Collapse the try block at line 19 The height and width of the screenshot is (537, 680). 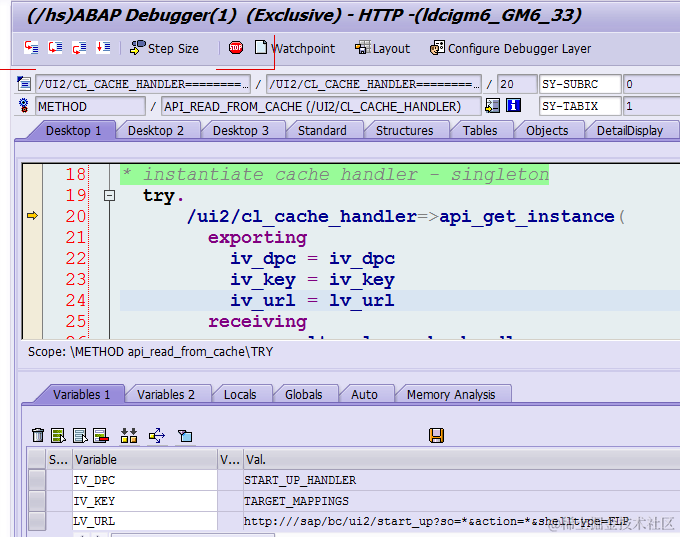pyautogui.click(x=109, y=196)
